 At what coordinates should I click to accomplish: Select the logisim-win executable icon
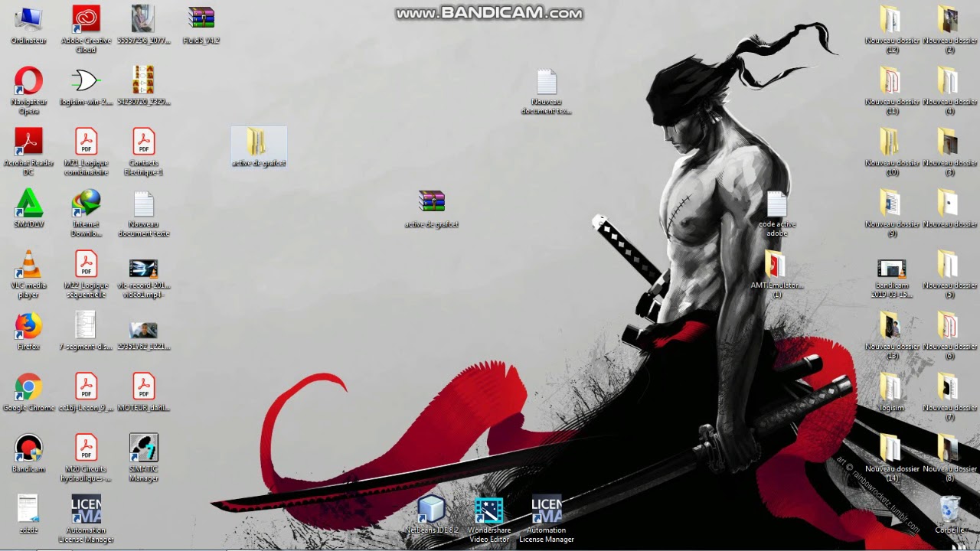[x=86, y=86]
